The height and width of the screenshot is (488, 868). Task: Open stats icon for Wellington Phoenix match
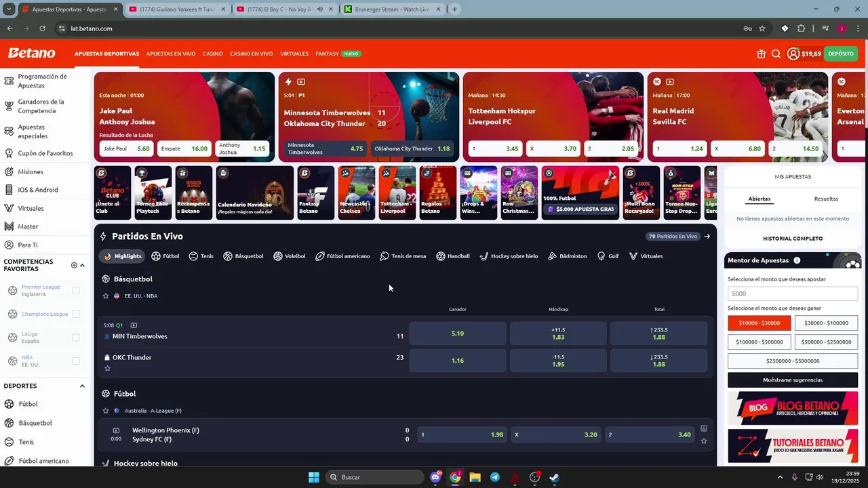[704, 428]
